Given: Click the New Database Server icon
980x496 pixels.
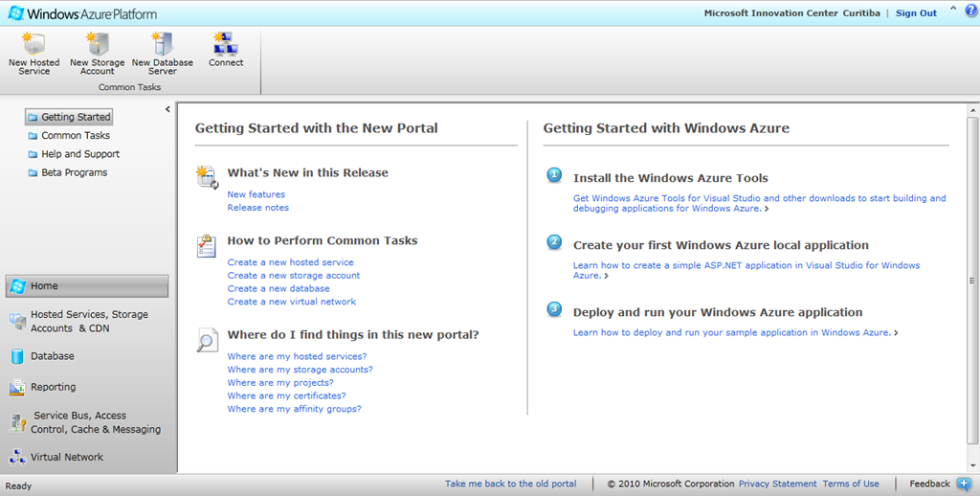Looking at the screenshot, I should point(163,44).
